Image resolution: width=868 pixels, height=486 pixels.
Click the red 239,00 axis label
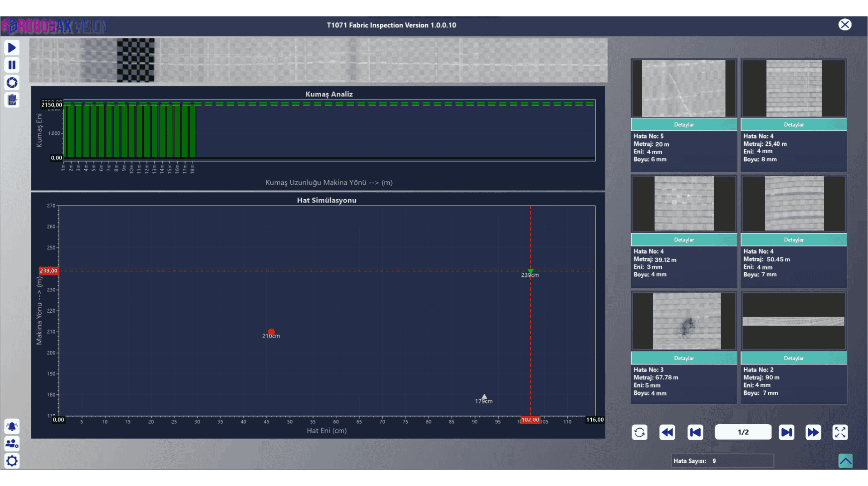[x=49, y=271]
